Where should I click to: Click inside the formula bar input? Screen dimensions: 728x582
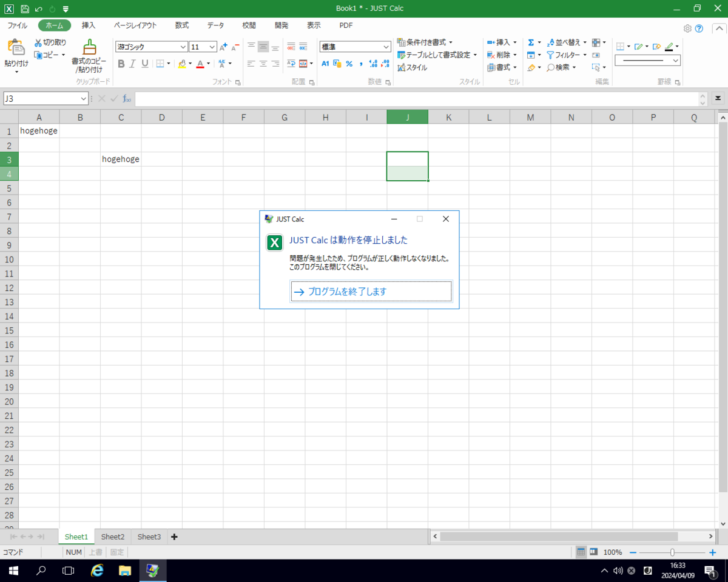(416, 98)
